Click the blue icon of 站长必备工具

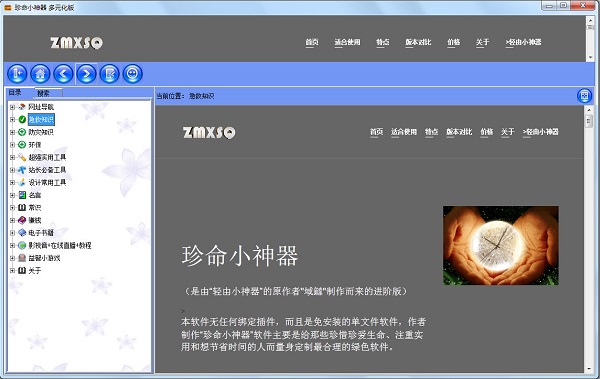tap(22, 170)
